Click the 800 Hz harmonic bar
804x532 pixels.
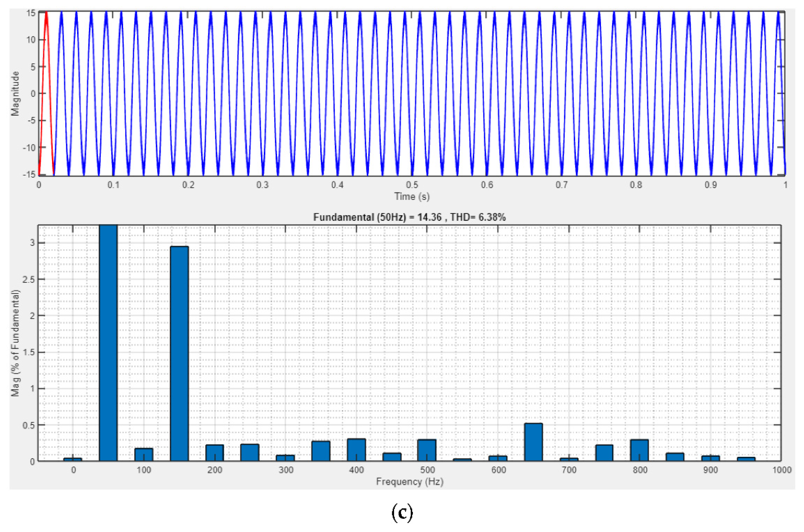[x=640, y=450]
